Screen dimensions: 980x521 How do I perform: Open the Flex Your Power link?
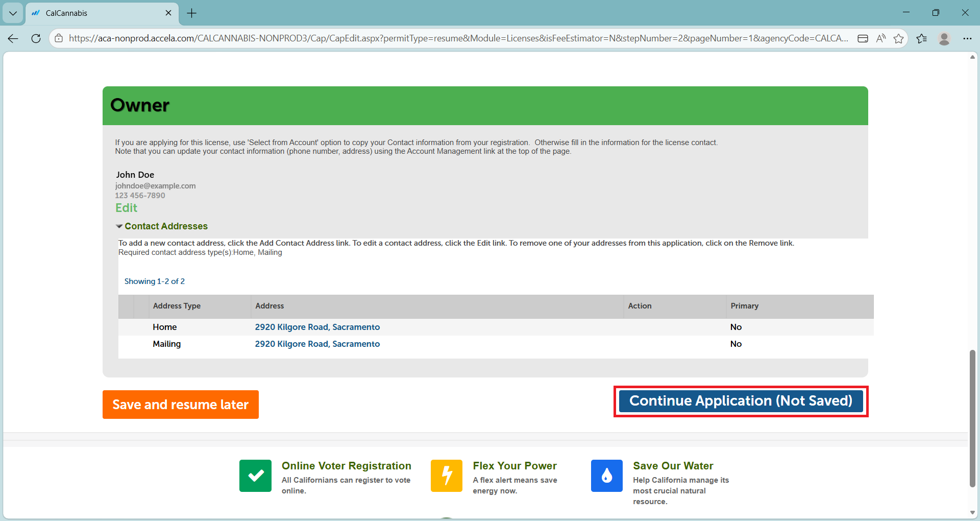(514, 466)
